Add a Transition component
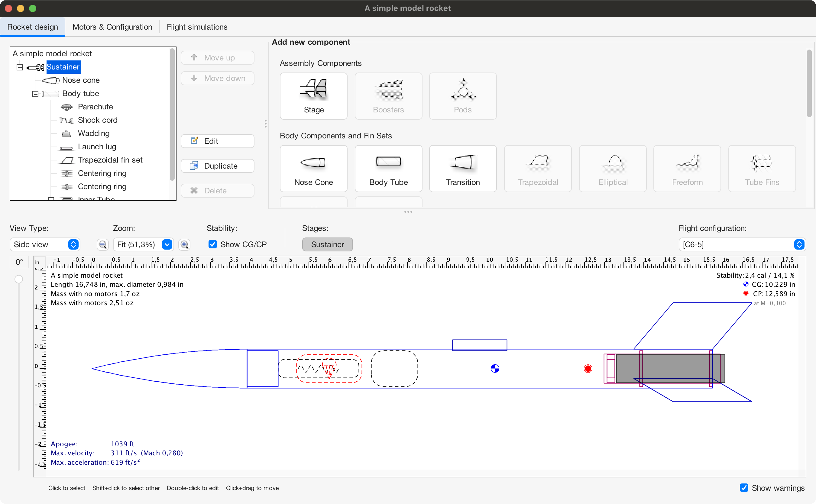 463,169
